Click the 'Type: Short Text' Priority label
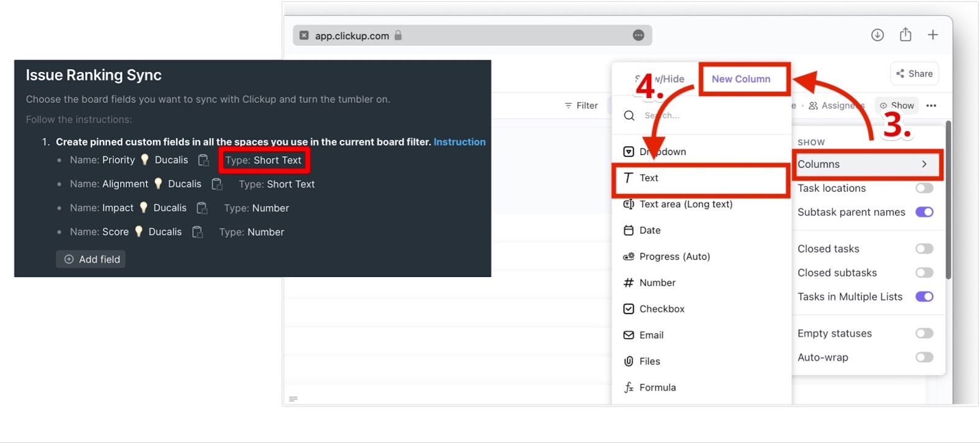The width and height of the screenshot is (980, 443). [x=263, y=160]
